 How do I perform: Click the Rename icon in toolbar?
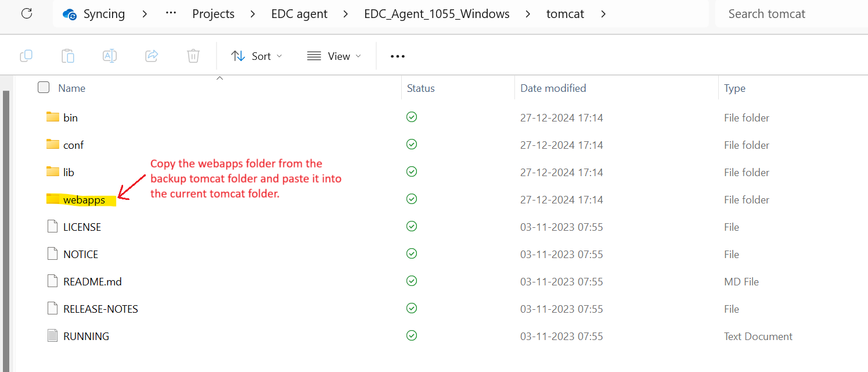click(x=110, y=56)
